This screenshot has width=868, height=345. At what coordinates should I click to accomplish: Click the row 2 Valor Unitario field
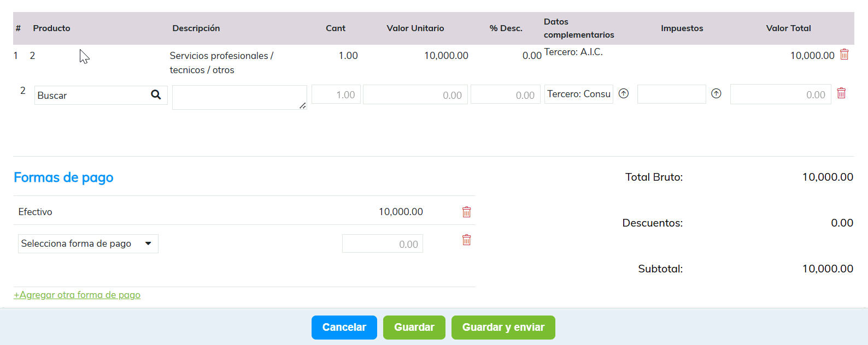[x=415, y=94]
